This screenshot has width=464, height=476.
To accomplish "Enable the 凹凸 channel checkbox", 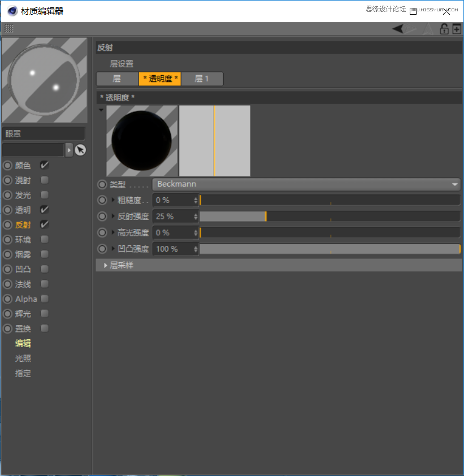I will tap(44, 269).
